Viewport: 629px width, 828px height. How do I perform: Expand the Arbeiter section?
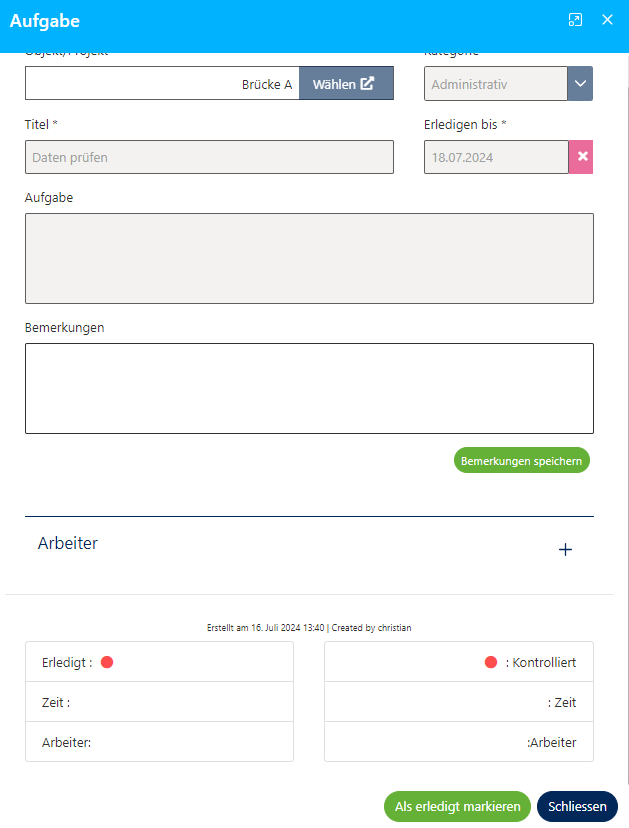(x=68, y=544)
